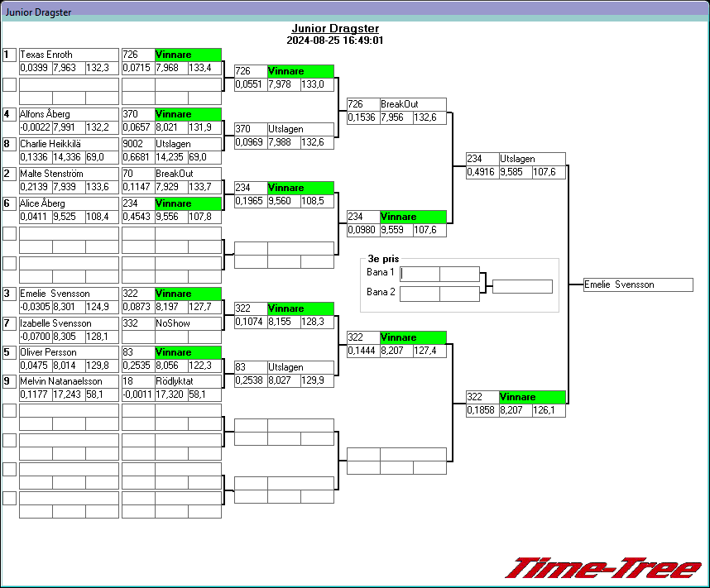The image size is (710, 588).
Task: Click elapsed time 7,956
Action: pos(396,117)
